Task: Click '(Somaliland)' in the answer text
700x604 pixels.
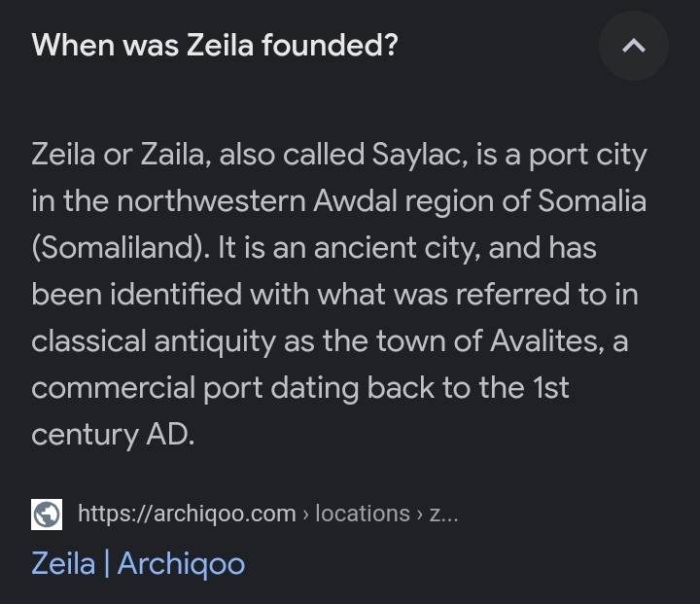Action: pyautogui.click(x=121, y=248)
